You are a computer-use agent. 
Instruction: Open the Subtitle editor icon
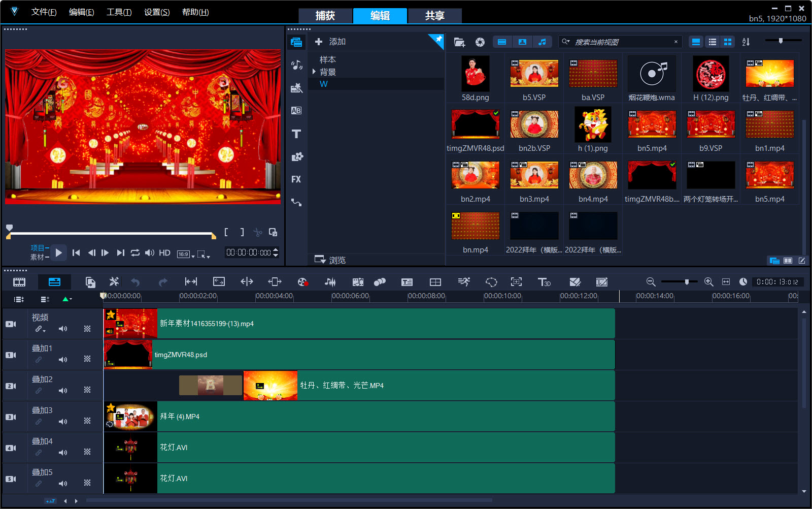[x=407, y=282]
